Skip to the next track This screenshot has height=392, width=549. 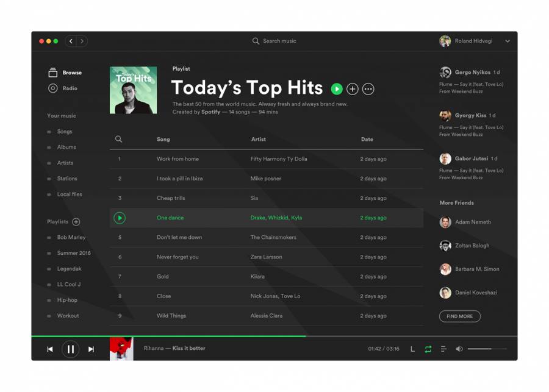[91, 349]
